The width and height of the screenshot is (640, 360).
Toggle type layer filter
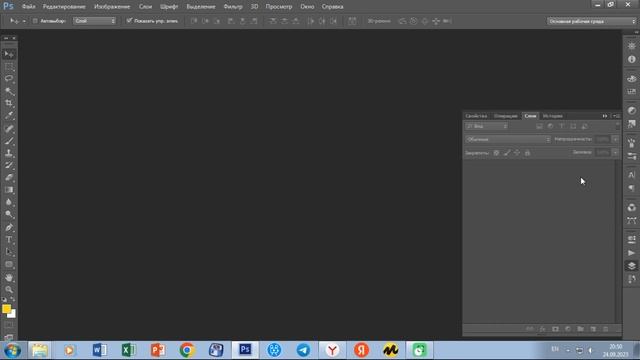[x=562, y=127]
